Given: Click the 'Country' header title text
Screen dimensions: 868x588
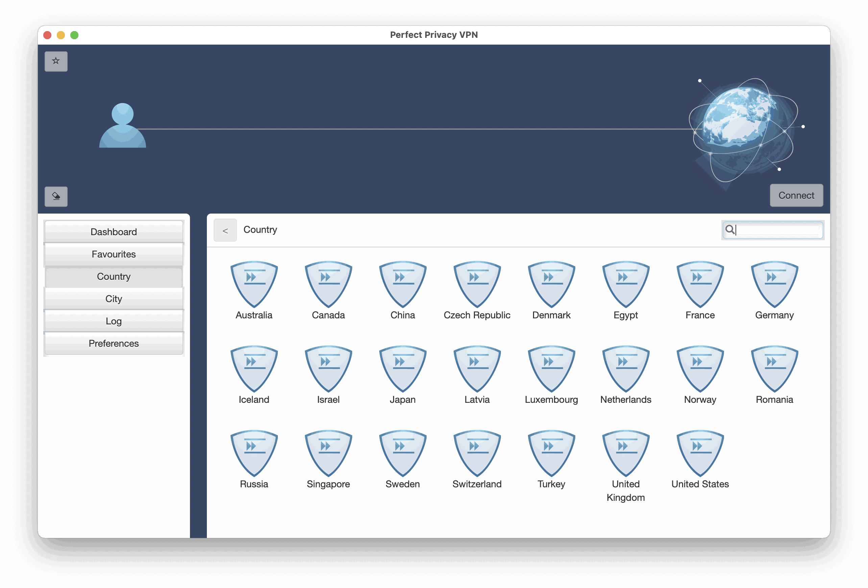Looking at the screenshot, I should 260,230.
